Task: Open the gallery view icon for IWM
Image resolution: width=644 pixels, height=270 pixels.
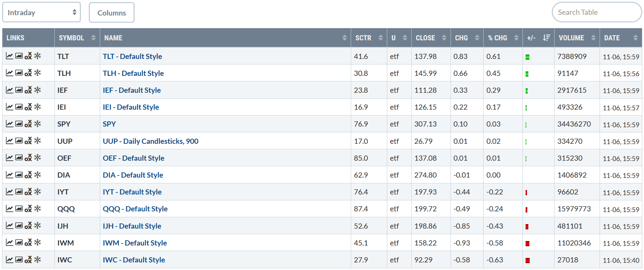Action: [x=19, y=242]
